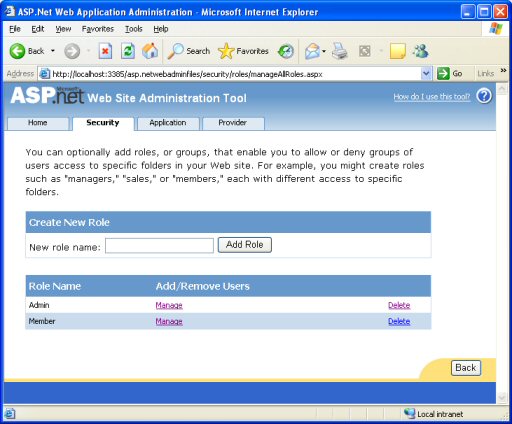Click the green Back arrow icon in the toolbar
This screenshot has width=512, height=424.
point(17,51)
